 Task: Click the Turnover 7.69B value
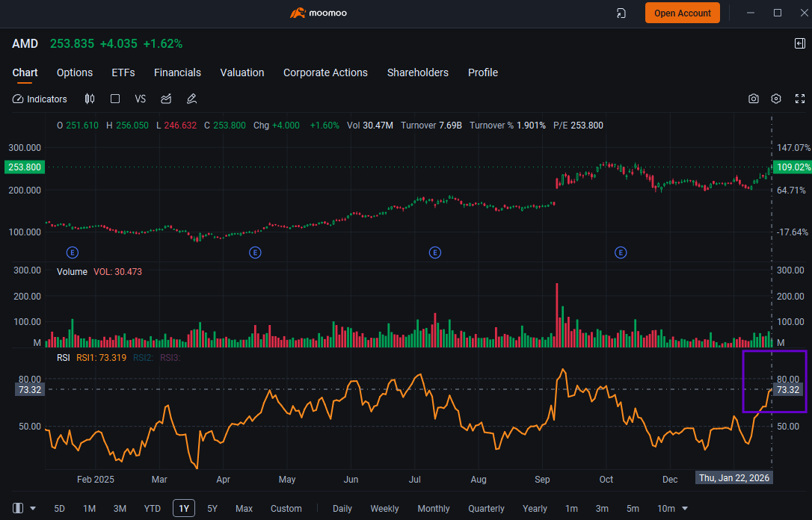[x=431, y=126]
